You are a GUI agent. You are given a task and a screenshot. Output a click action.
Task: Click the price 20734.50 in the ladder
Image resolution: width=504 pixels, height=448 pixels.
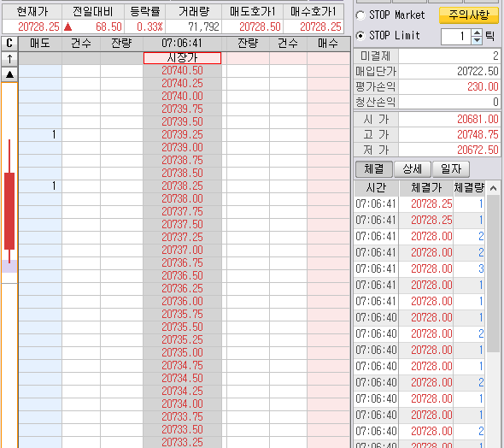[x=182, y=378]
